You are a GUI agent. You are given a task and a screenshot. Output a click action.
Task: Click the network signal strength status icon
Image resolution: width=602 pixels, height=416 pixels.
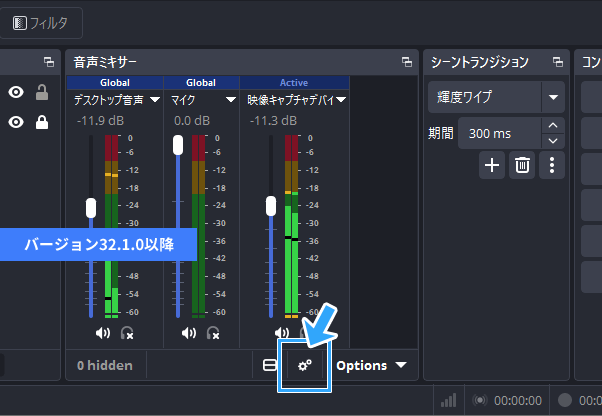(x=448, y=400)
